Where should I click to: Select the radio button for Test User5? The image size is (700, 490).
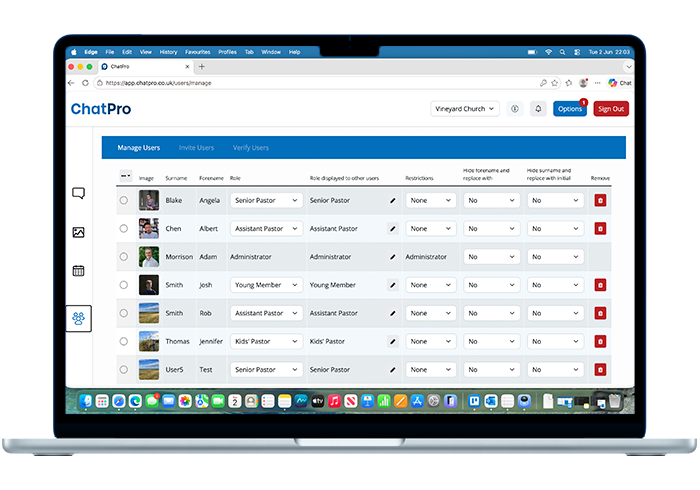[124, 370]
